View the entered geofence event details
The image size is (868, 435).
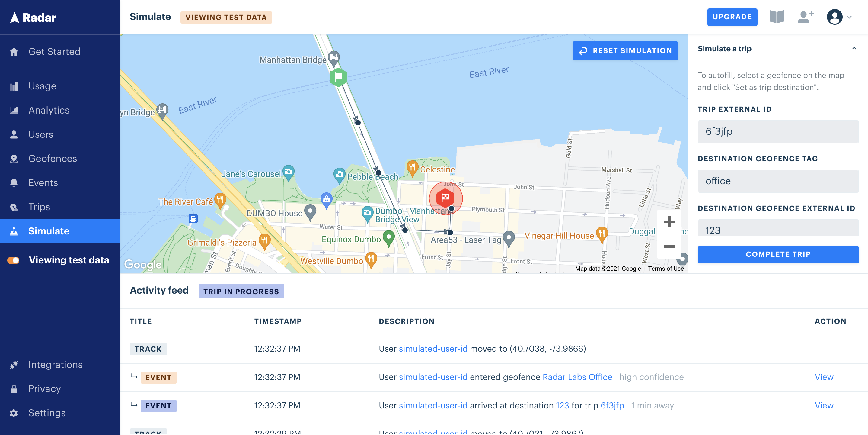point(824,377)
